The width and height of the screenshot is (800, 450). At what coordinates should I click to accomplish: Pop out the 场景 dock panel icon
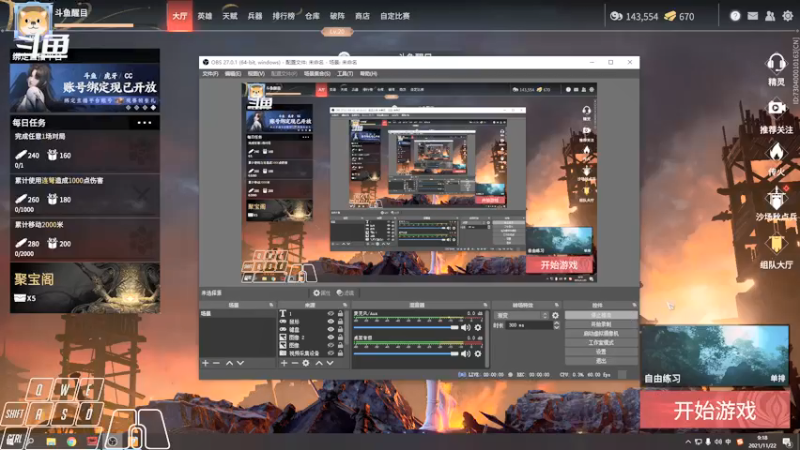pyautogui.click(x=271, y=305)
